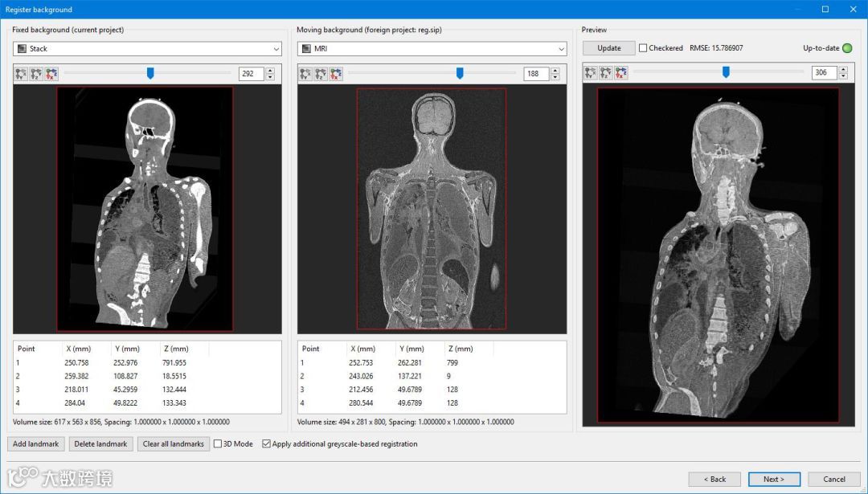This screenshot has height=494, width=868.
Task: Enable the Checkered preview checkbox
Action: 643,48
